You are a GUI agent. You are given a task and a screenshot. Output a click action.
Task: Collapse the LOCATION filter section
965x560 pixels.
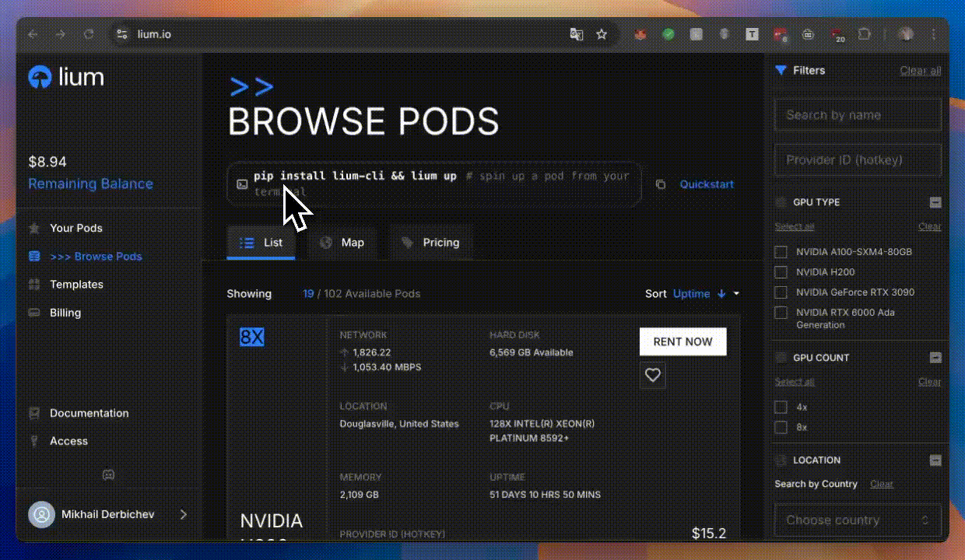click(935, 460)
